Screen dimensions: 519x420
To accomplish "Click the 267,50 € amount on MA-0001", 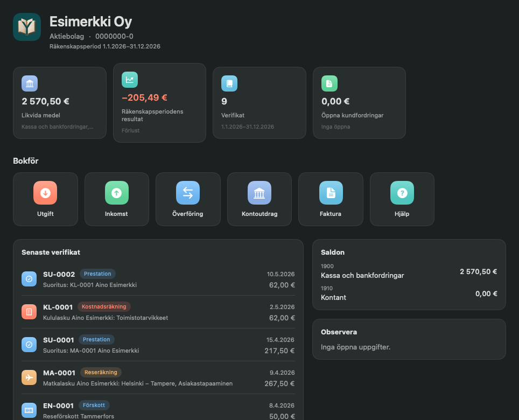I will point(279,383).
